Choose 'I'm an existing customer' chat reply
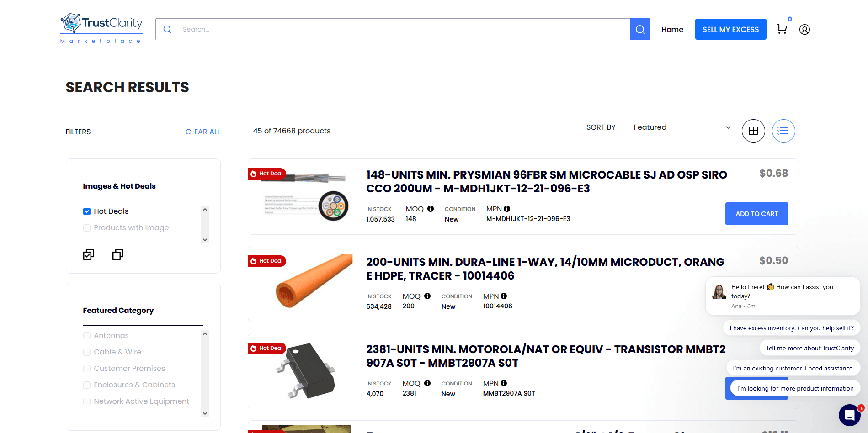The image size is (868, 433). pyautogui.click(x=793, y=368)
